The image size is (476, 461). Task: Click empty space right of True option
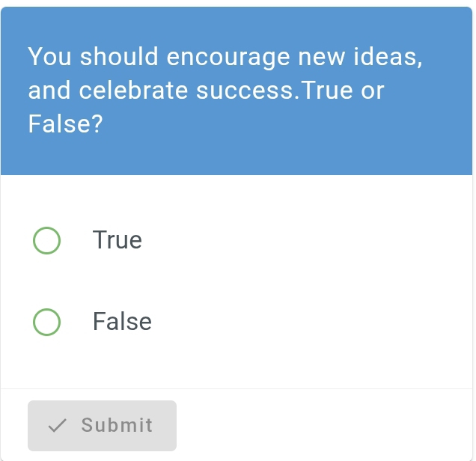pyautogui.click(x=314, y=240)
